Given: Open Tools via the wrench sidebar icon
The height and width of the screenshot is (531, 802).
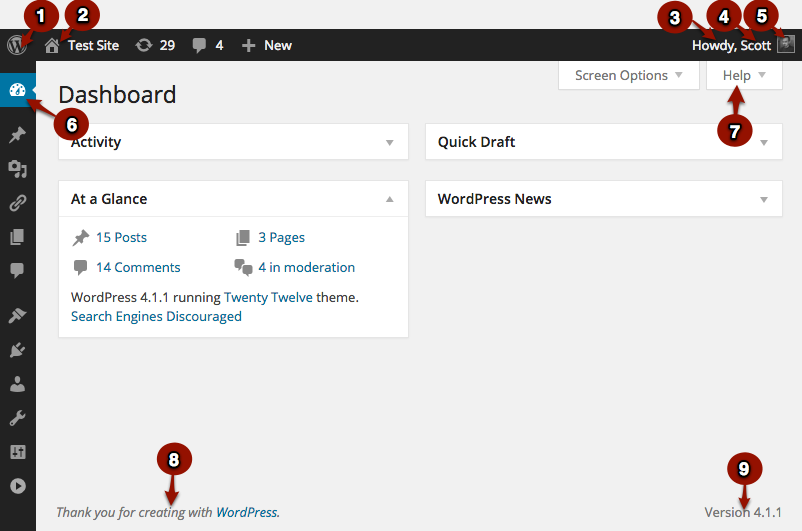Looking at the screenshot, I should pos(17,418).
